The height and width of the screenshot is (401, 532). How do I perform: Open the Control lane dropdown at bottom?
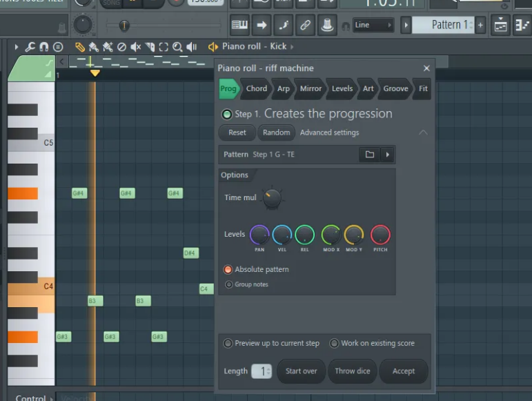click(52, 399)
